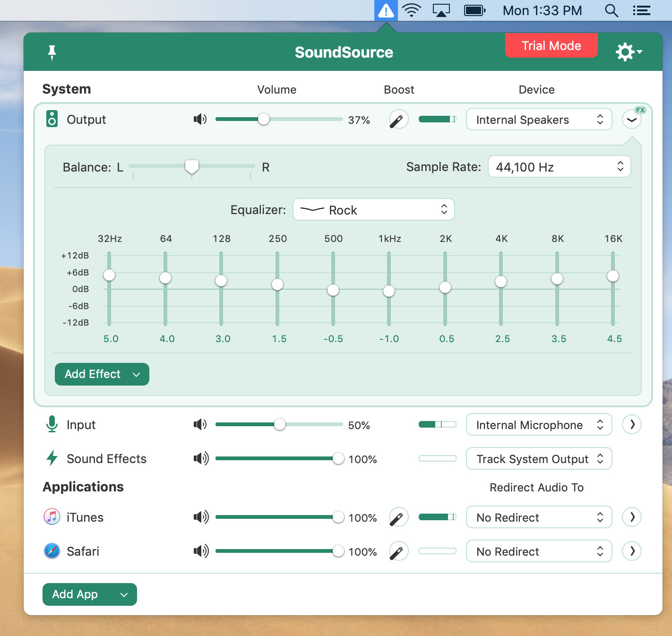The image size is (672, 636).
Task: Expand Safari effects chevron
Action: tap(632, 551)
